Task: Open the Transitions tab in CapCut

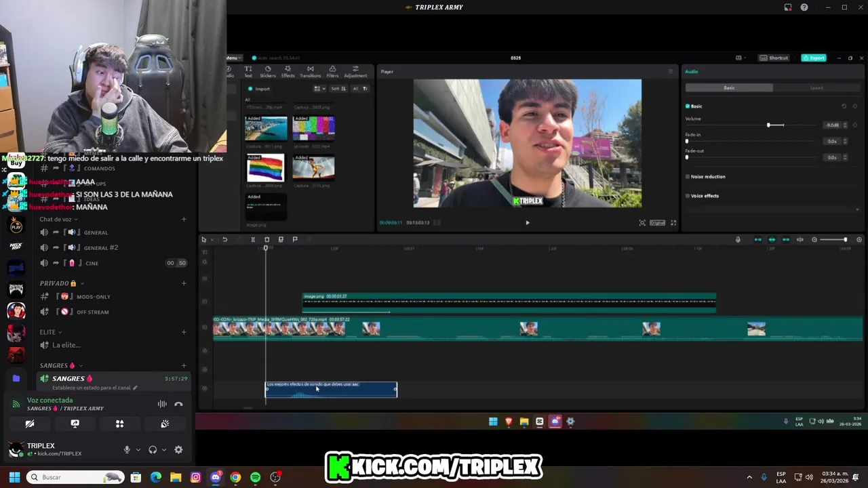Action: coord(310,71)
